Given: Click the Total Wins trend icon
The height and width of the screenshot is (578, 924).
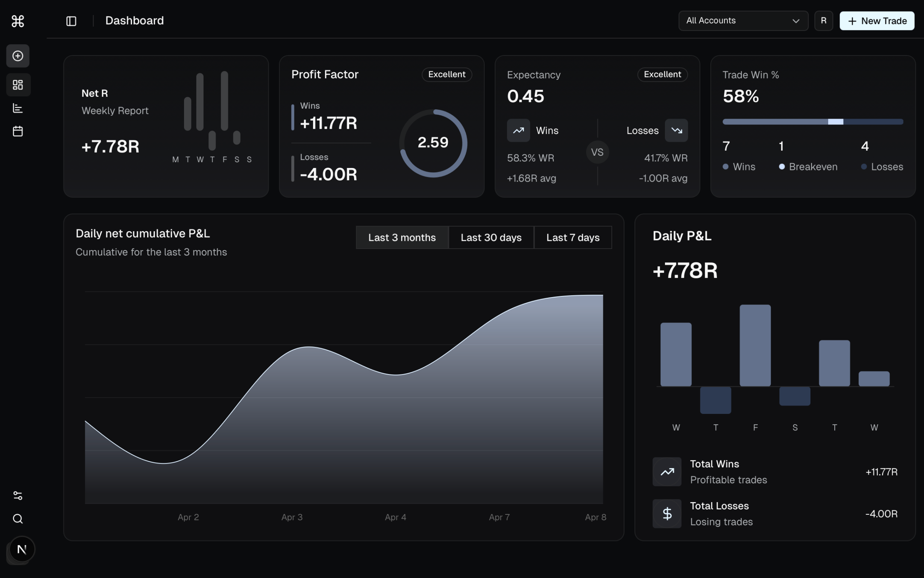Looking at the screenshot, I should [x=667, y=472].
